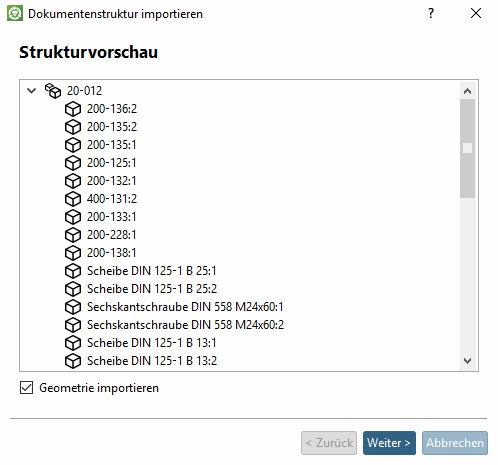Select the cube icon of Scheibe DIN 125-1 B 25:1

[73, 271]
